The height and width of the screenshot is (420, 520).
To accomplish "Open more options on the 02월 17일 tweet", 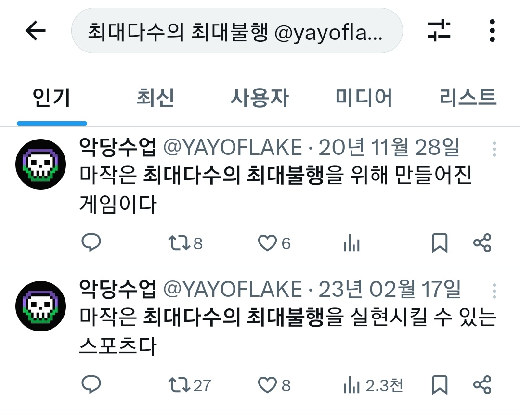I will [x=494, y=291].
